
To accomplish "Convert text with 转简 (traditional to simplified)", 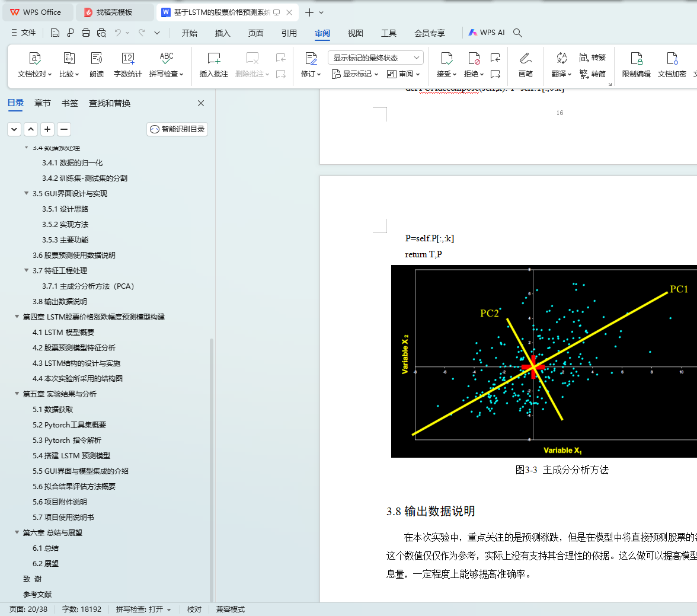I will point(593,74).
